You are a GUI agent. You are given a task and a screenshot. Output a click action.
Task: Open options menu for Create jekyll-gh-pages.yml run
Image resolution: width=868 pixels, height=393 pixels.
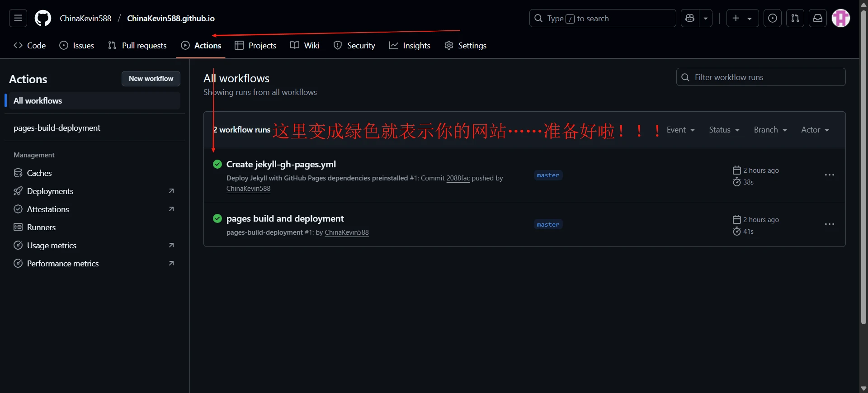pos(829,175)
